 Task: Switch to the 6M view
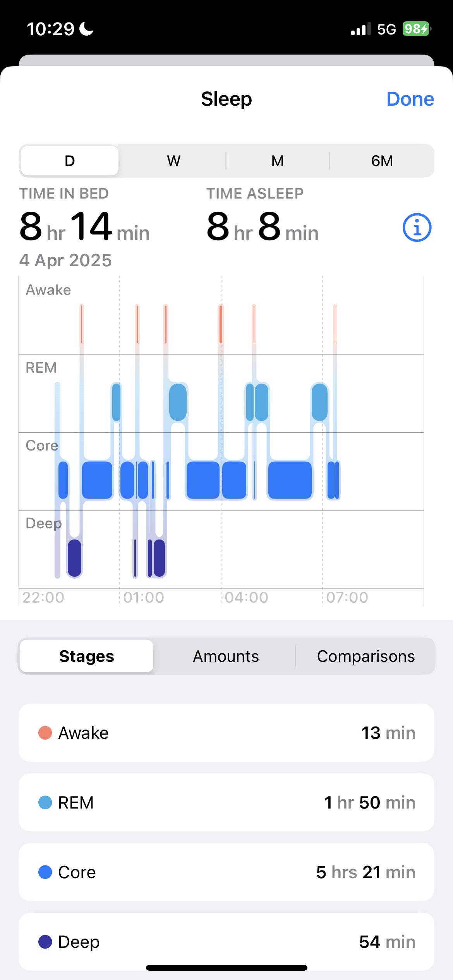[382, 161]
